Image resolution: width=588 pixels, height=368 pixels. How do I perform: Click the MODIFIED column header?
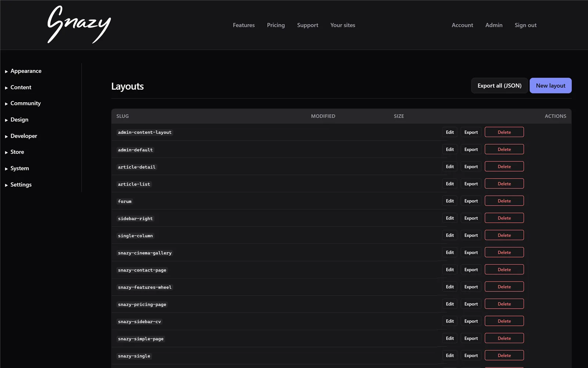323,116
